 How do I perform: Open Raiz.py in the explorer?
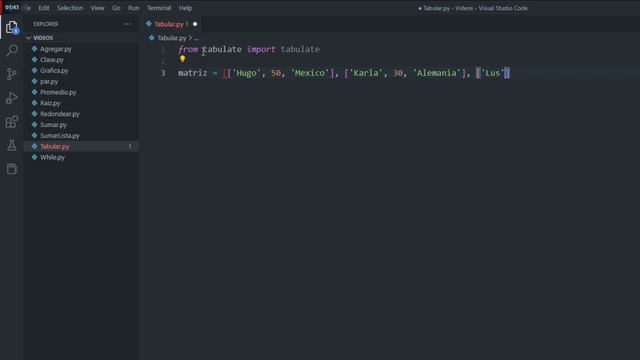(50, 103)
